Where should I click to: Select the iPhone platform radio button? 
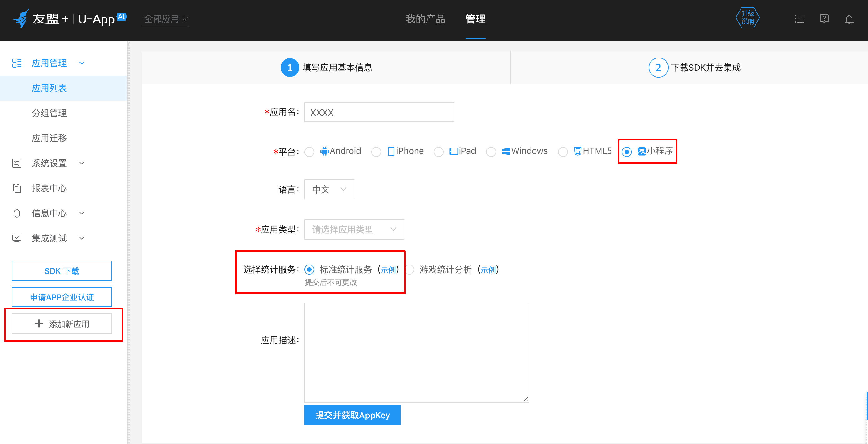pos(376,152)
